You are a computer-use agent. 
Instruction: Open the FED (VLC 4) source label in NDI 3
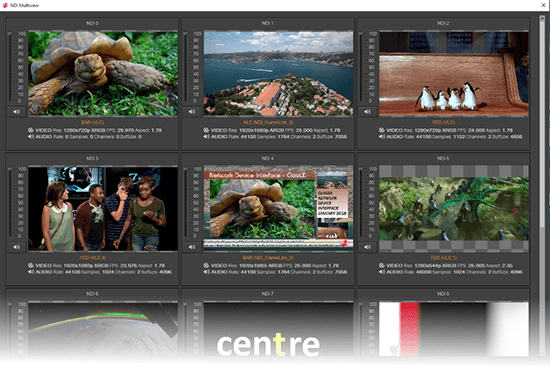(x=93, y=258)
